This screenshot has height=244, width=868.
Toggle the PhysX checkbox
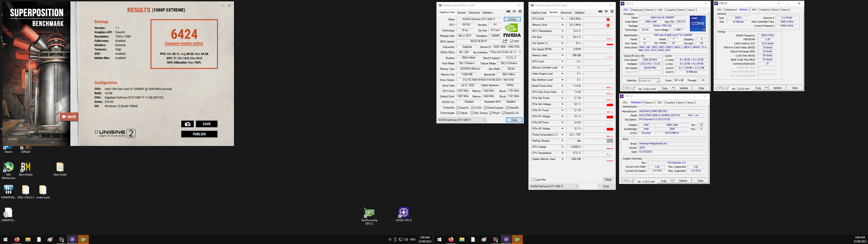pyautogui.click(x=491, y=113)
